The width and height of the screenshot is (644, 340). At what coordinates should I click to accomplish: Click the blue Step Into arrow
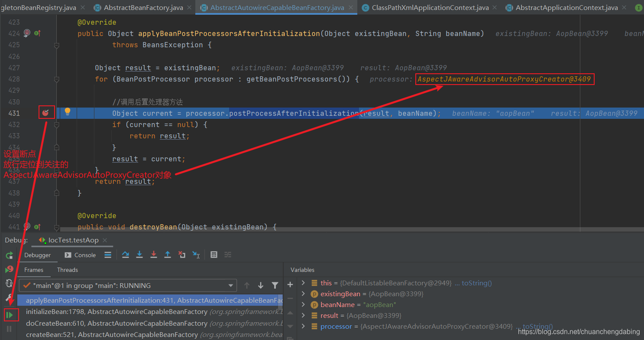139,255
